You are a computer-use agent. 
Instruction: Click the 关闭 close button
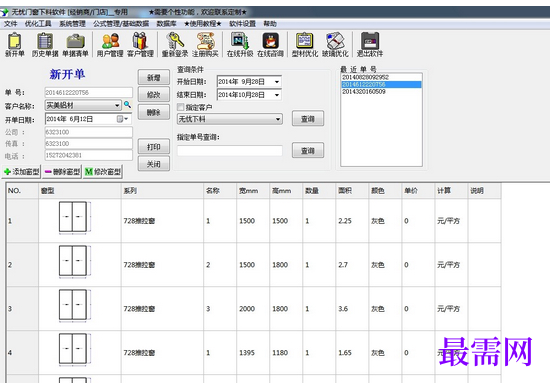tap(154, 164)
